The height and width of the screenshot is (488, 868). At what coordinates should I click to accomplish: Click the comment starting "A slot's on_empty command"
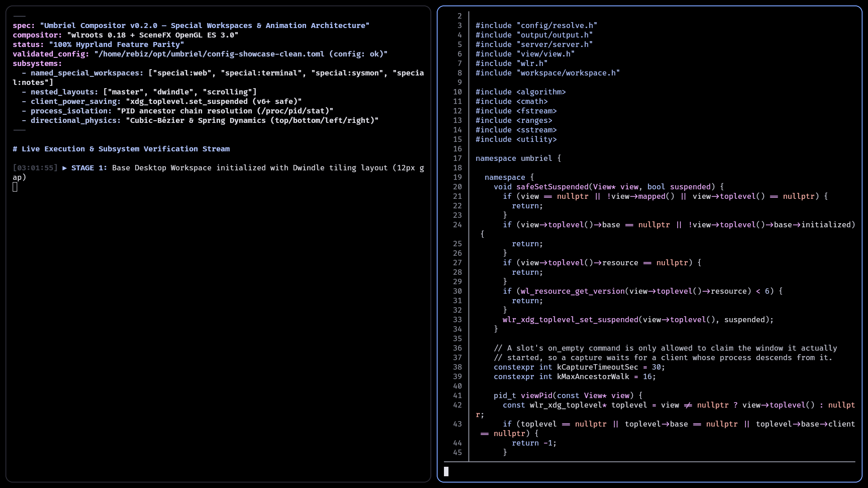(665, 348)
